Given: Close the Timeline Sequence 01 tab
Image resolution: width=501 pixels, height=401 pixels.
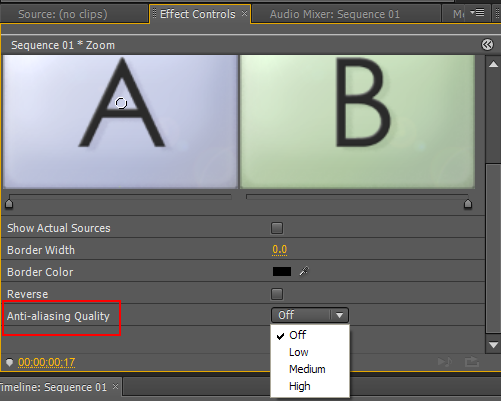Looking at the screenshot, I should pyautogui.click(x=115, y=387).
